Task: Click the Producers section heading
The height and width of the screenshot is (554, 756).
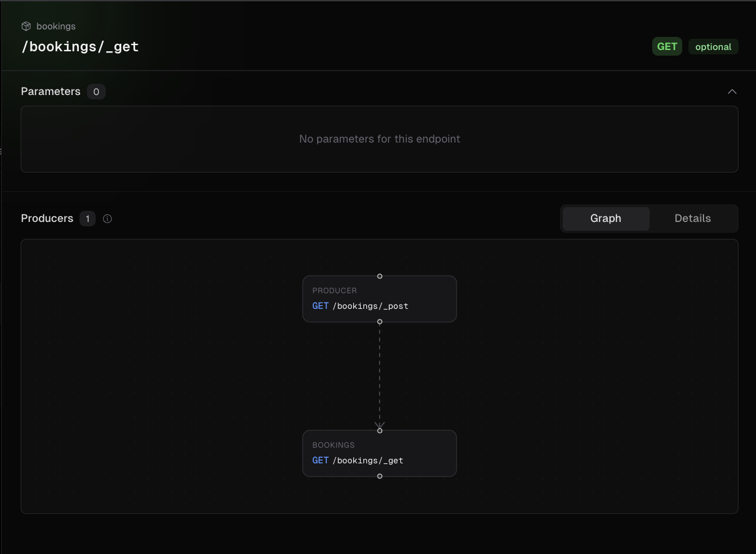Action: tap(47, 219)
